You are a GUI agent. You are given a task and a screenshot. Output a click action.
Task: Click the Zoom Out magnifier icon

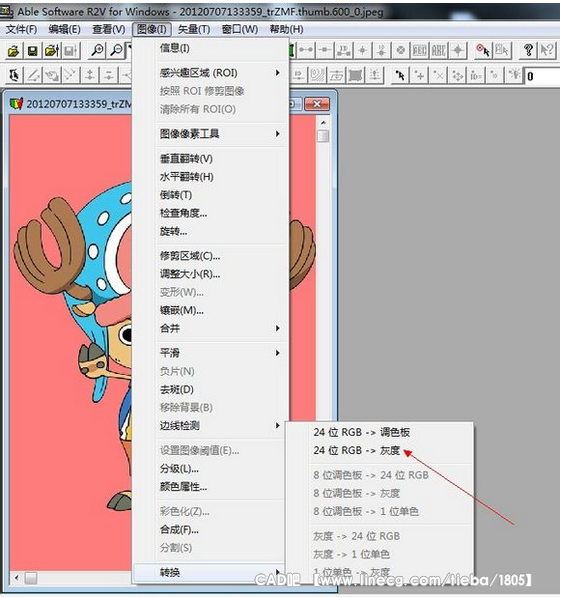point(117,51)
